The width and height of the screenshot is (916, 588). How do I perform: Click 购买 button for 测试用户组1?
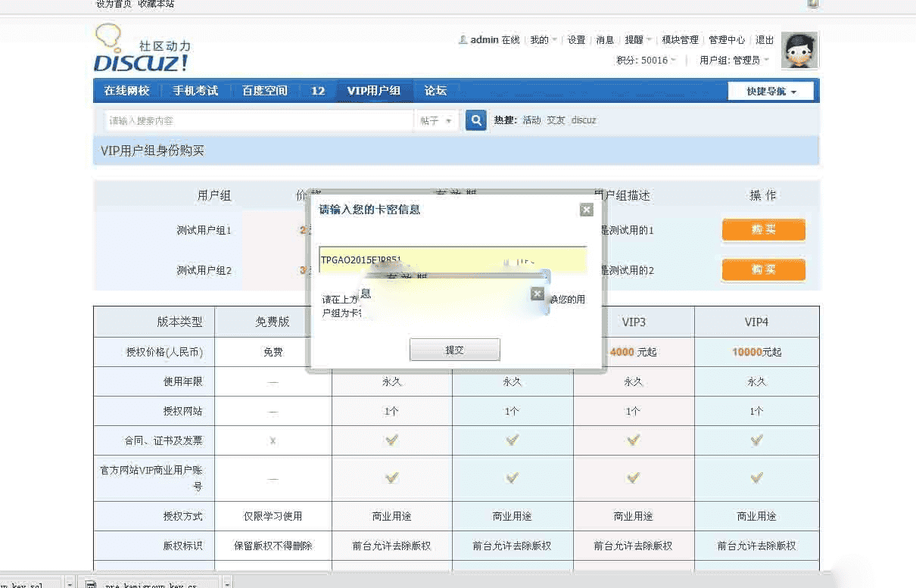pyautogui.click(x=763, y=230)
